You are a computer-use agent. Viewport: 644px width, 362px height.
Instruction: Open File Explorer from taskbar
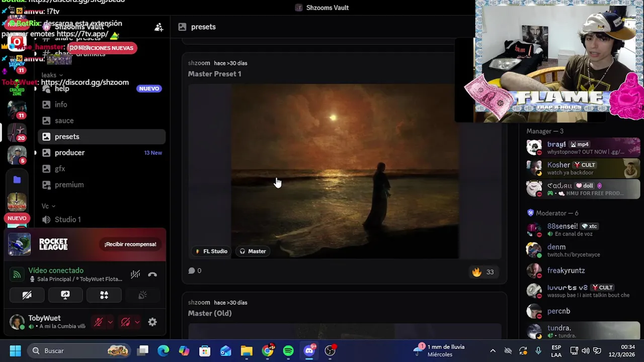click(247, 351)
